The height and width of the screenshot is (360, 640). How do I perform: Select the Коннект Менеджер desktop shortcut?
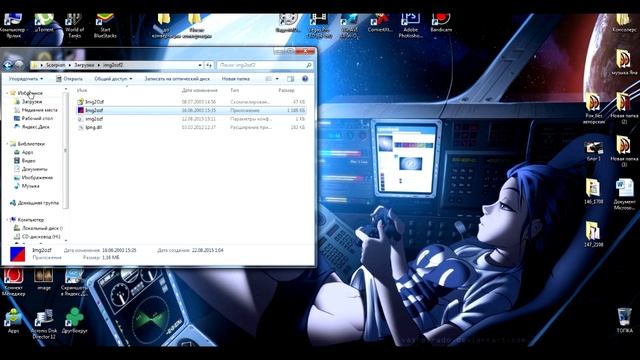point(13,282)
